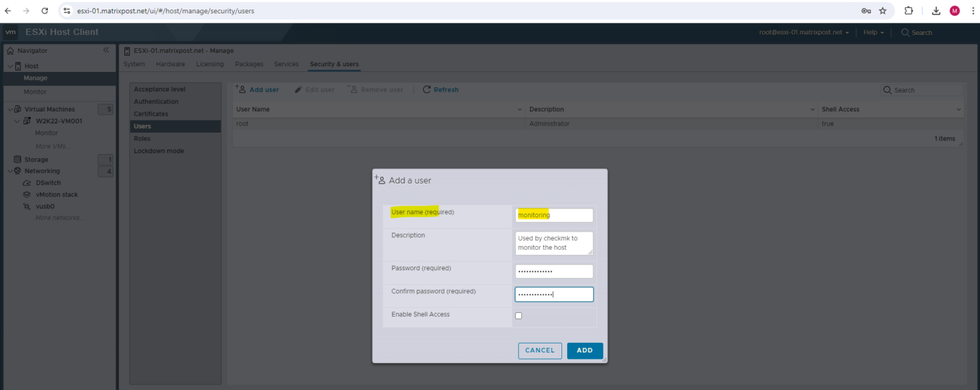Screen dimensions: 980x390
Task: Click the Description text area in the dialog
Action: pyautogui.click(x=554, y=243)
